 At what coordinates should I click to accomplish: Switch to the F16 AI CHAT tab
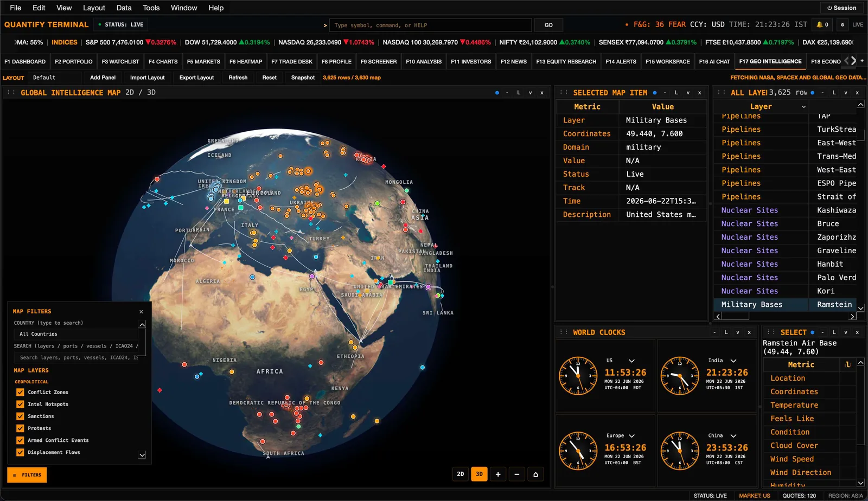click(714, 62)
